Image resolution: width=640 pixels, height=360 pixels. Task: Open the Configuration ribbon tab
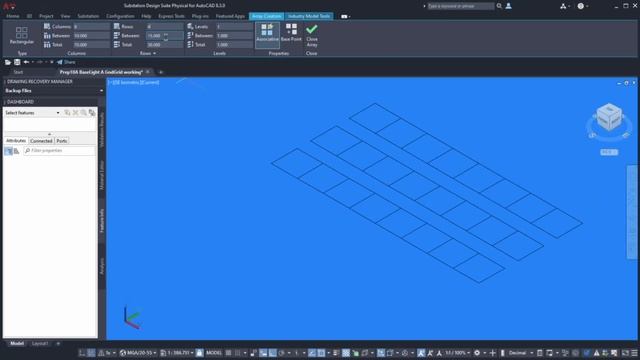point(120,16)
